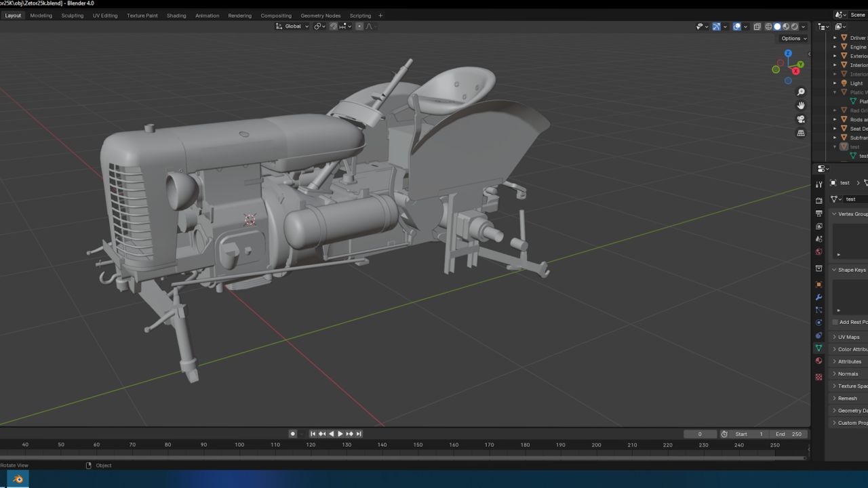
Task: Click the current frame field showing 0
Action: 700,434
